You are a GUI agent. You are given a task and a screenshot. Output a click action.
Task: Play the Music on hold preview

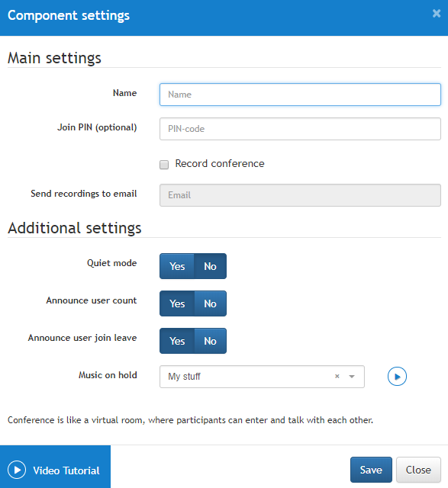397,377
